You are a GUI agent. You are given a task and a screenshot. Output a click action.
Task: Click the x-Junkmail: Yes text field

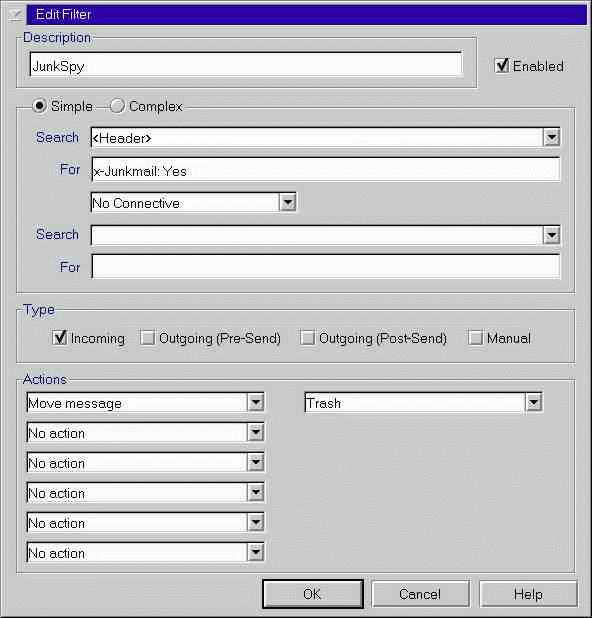pyautogui.click(x=326, y=170)
